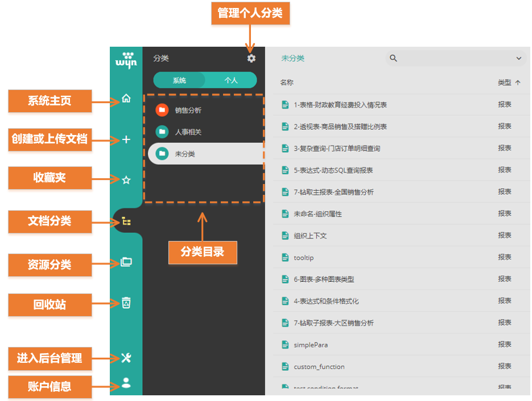Viewport: 532px width, 401px height.
Task: Click report icon for 3-复杂查询-门店订单明细查询
Action: pyautogui.click(x=285, y=148)
